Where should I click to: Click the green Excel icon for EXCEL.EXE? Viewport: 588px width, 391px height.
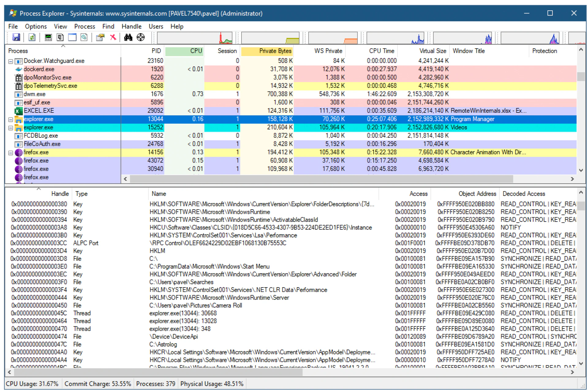coord(19,111)
